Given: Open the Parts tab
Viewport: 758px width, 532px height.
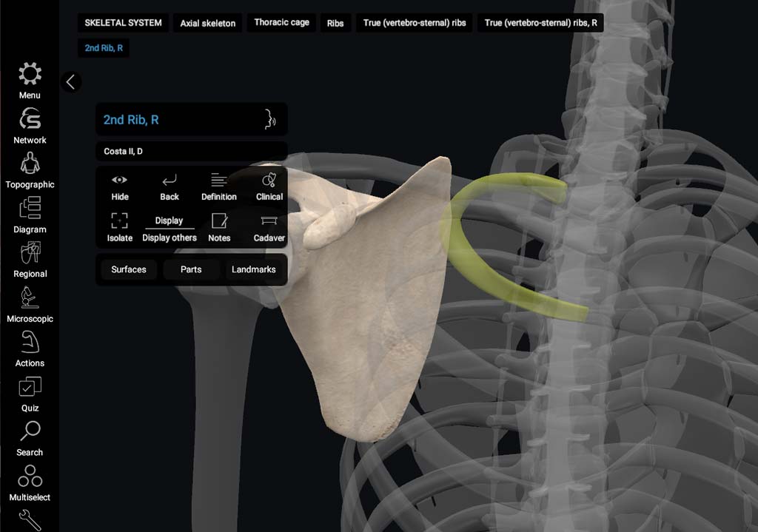Looking at the screenshot, I should pyautogui.click(x=191, y=269).
